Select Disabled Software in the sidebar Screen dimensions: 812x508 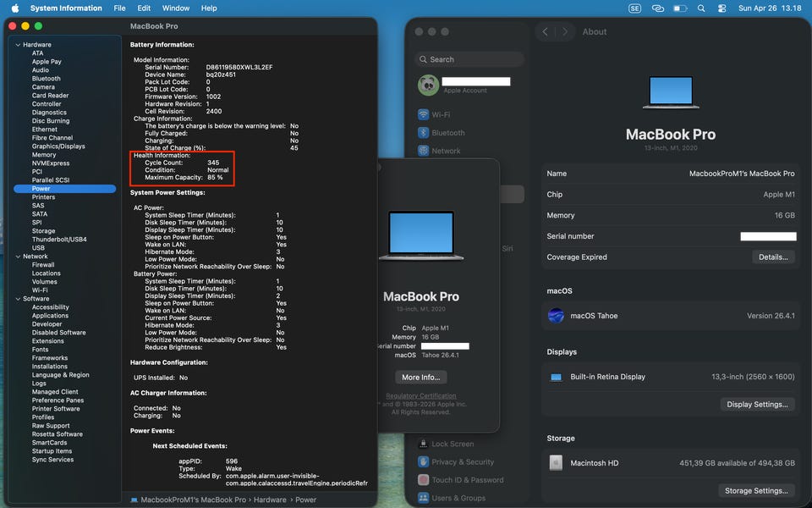59,333
